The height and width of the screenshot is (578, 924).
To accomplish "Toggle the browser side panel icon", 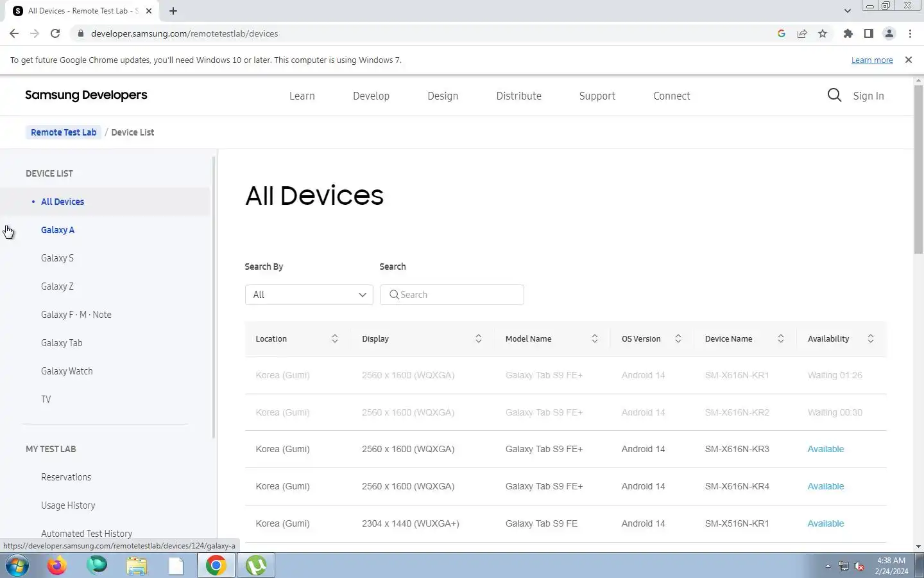I will coord(869,33).
